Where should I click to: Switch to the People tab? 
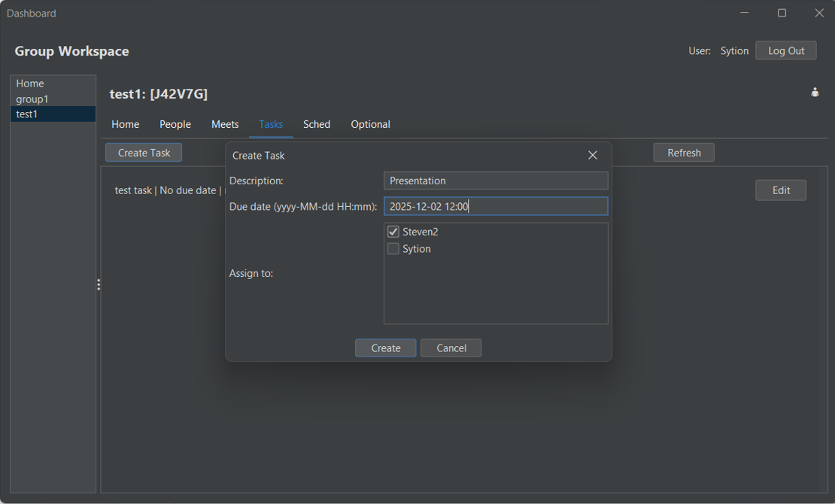coord(175,124)
